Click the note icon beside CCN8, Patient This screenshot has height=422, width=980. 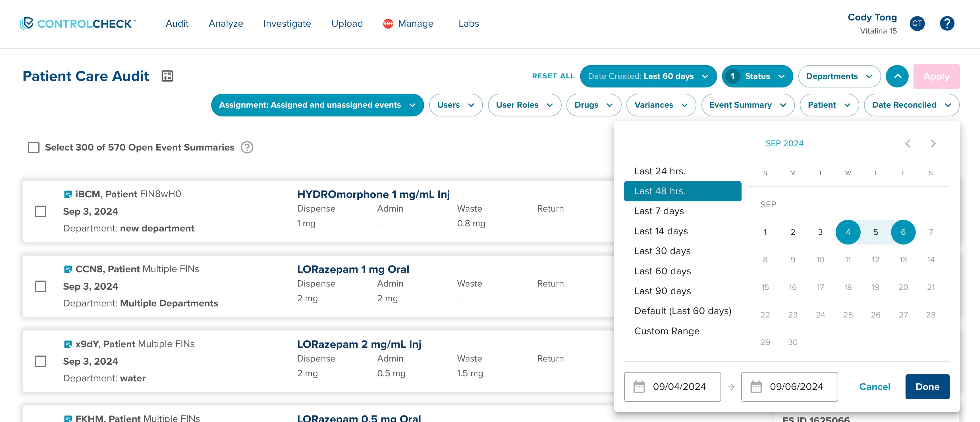(68, 269)
